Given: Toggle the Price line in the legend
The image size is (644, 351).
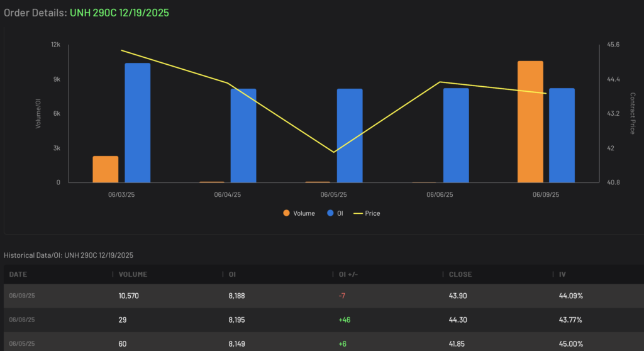Looking at the screenshot, I should 367,213.
